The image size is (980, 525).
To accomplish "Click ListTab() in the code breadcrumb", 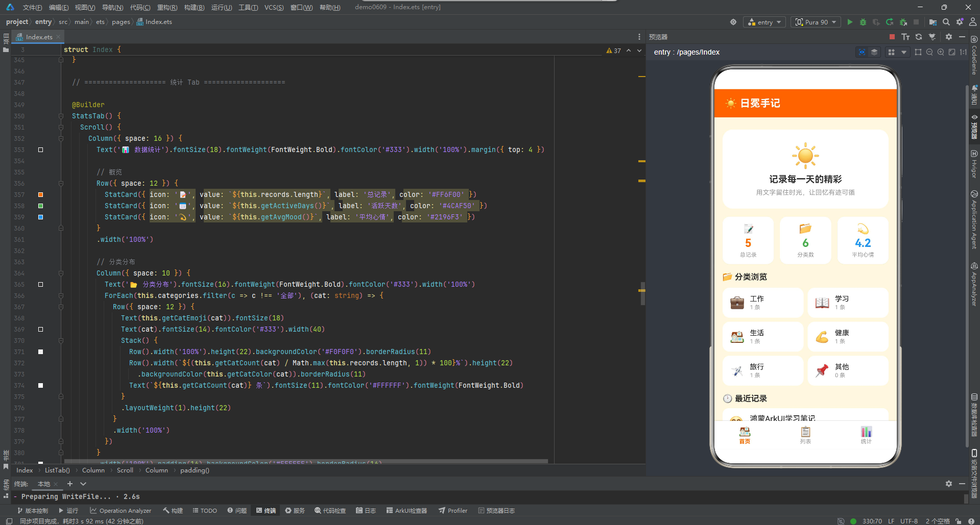I will click(57, 470).
